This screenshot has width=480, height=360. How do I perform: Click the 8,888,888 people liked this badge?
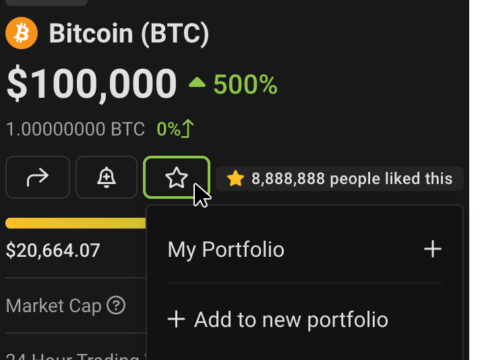[340, 179]
